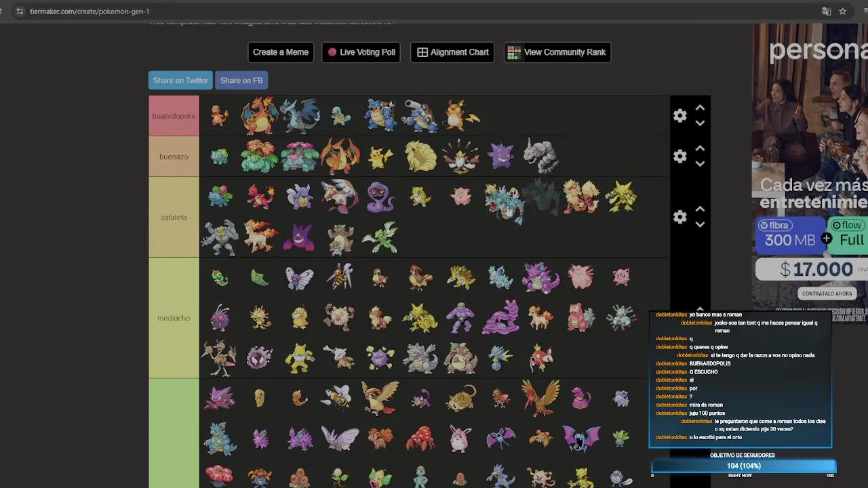Move buanrdopolis tier up with arrow

700,108
